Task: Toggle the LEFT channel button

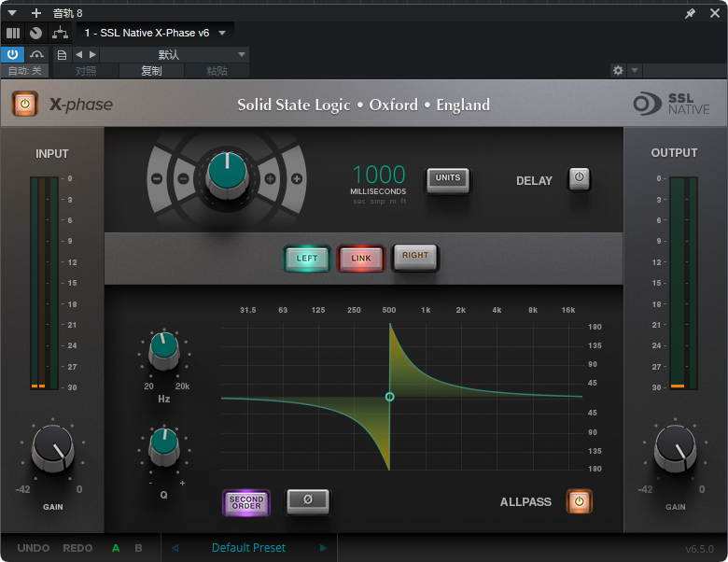Action: click(307, 259)
